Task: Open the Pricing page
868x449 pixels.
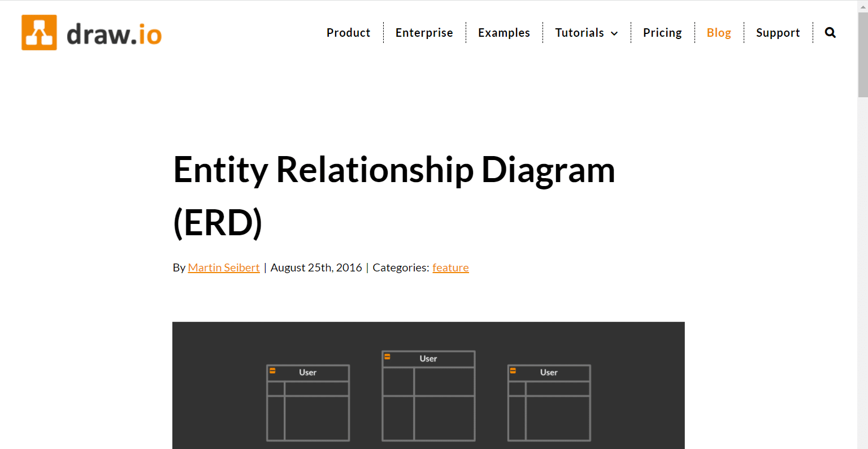Action: (662, 33)
